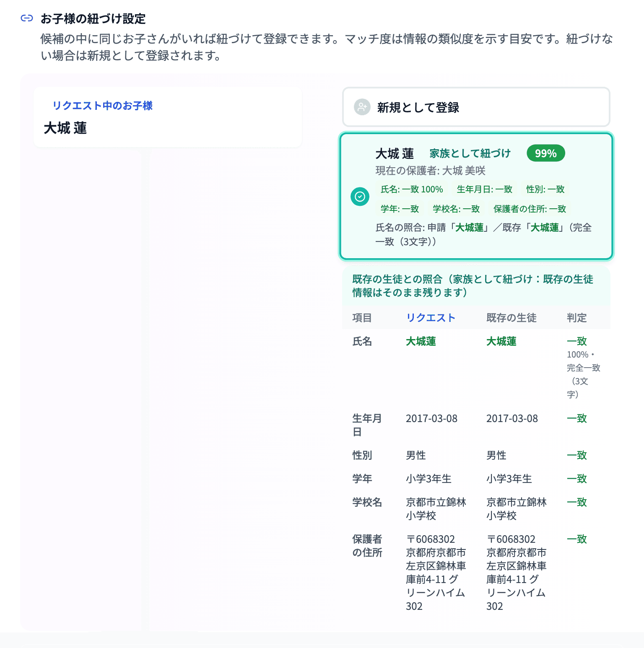
Task: Click the 既存の生徒との照合 section heading
Action: click(473, 286)
